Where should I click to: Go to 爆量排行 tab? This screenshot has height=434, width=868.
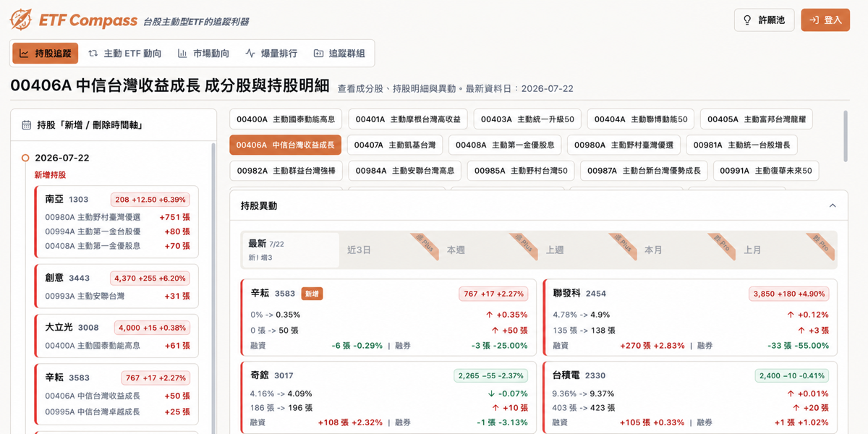click(271, 53)
